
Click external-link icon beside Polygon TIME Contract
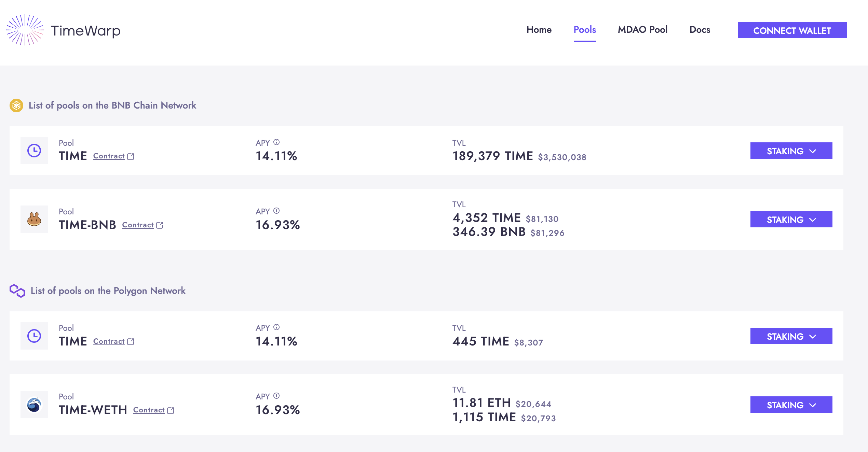(x=131, y=342)
